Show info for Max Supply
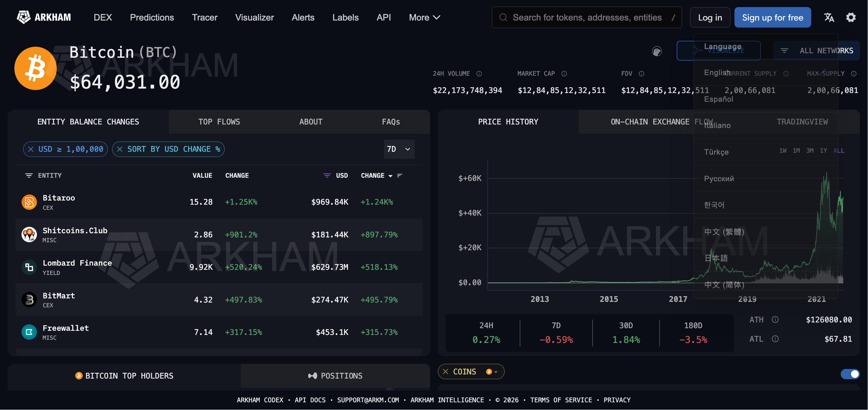868x410 pixels. (854, 74)
